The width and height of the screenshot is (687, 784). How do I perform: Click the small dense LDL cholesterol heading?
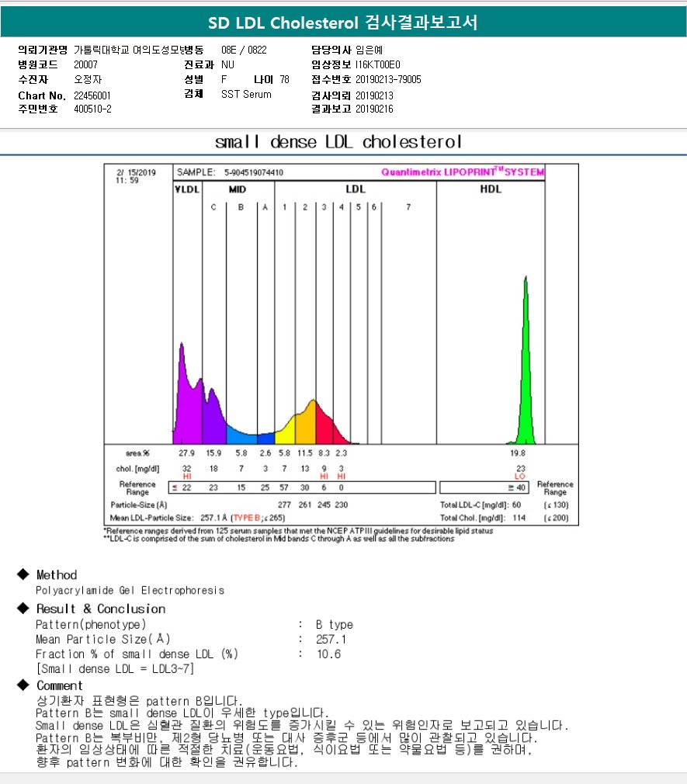coord(338,142)
